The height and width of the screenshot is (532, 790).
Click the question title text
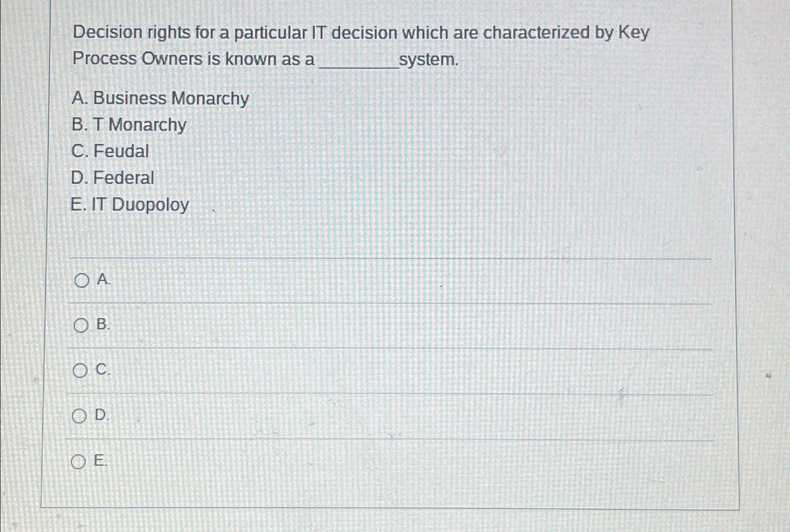(x=361, y=33)
